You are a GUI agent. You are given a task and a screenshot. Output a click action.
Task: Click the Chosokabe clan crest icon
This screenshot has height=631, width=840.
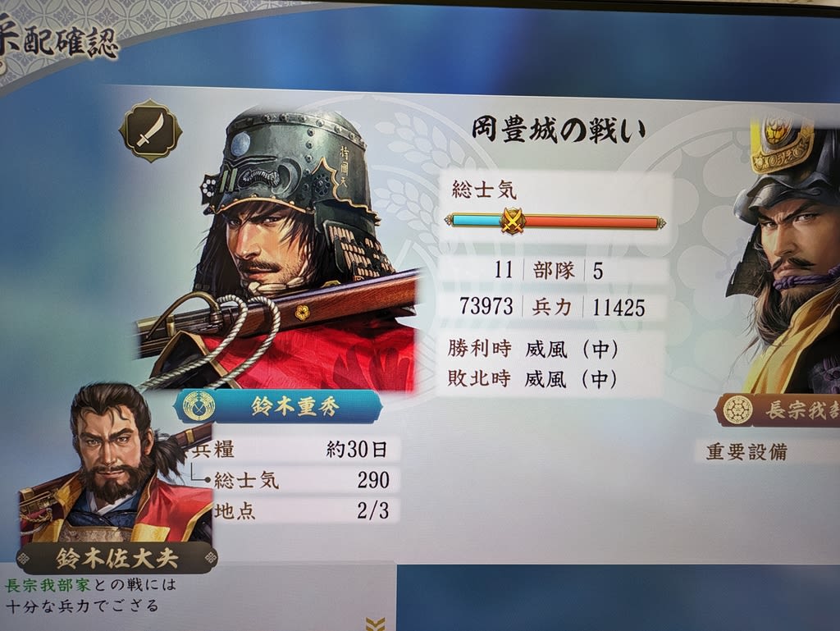[737, 411]
